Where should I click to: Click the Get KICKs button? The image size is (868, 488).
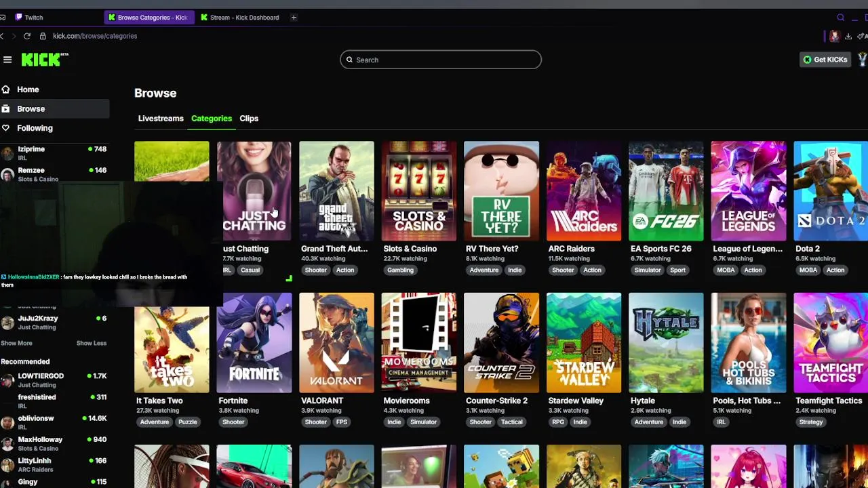point(825,60)
